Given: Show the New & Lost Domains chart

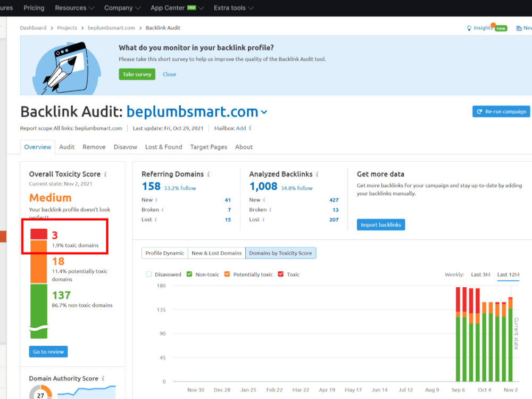Looking at the screenshot, I should [x=217, y=253].
